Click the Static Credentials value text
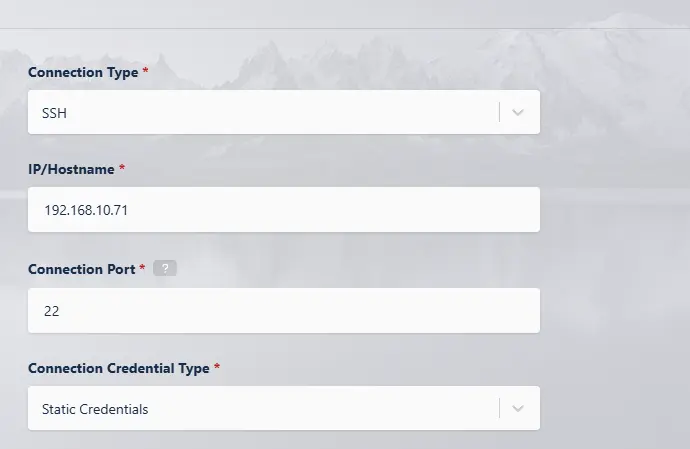 [95, 409]
